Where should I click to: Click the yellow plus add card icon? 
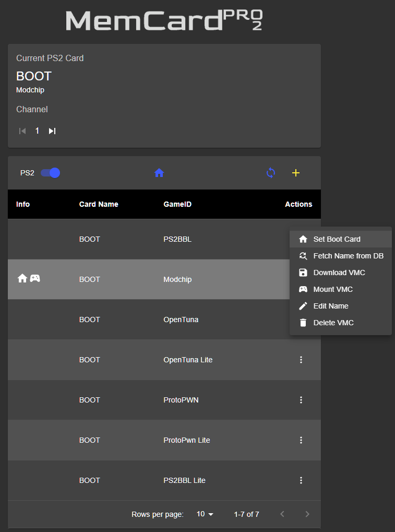point(296,173)
